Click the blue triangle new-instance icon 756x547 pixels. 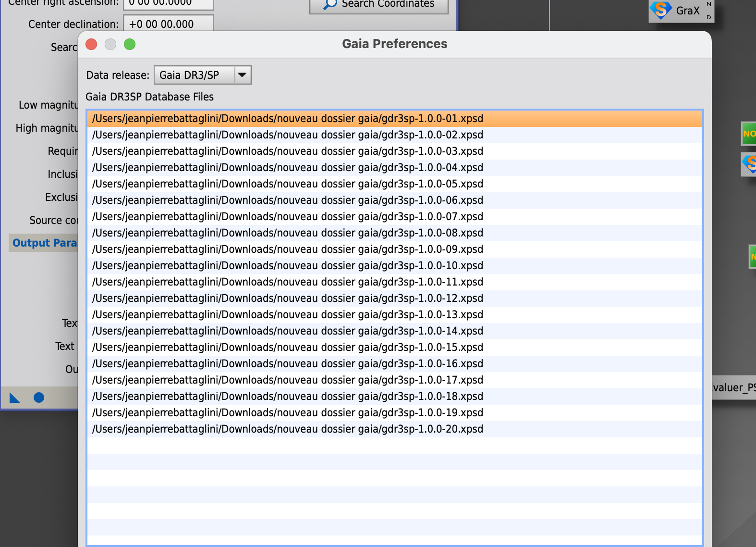[x=14, y=398]
